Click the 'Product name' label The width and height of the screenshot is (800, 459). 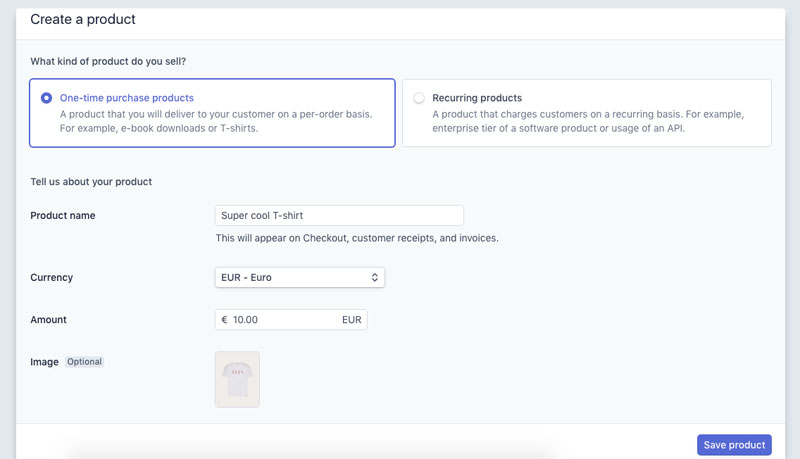coord(63,216)
